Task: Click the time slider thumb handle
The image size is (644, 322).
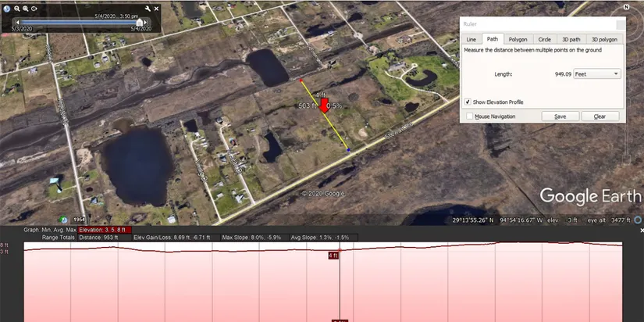Action: 141,22
